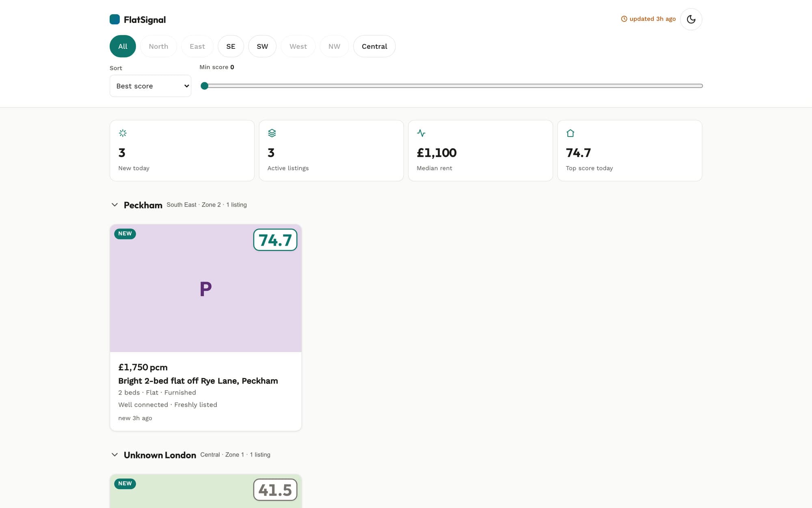Click the Unknown London heading

pyautogui.click(x=160, y=455)
